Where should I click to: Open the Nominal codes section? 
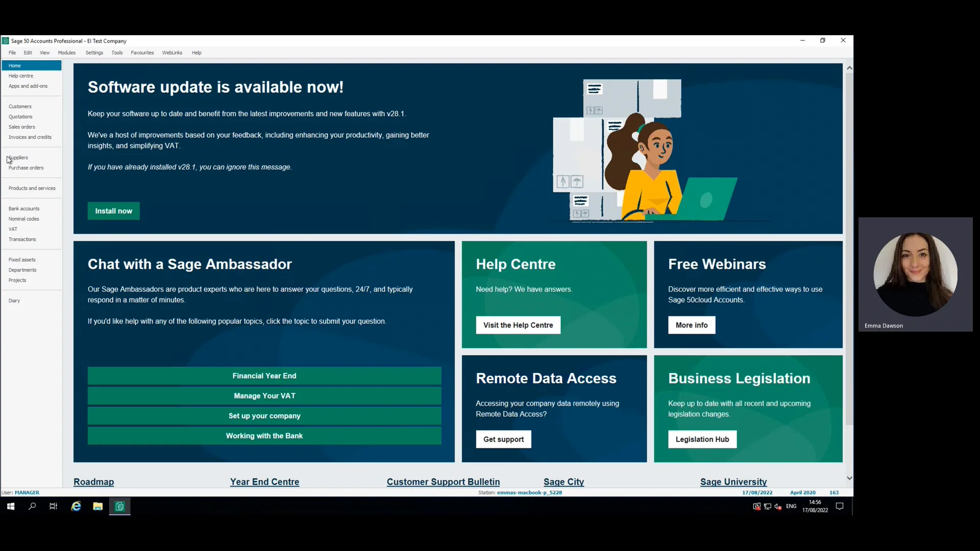pyautogui.click(x=23, y=218)
